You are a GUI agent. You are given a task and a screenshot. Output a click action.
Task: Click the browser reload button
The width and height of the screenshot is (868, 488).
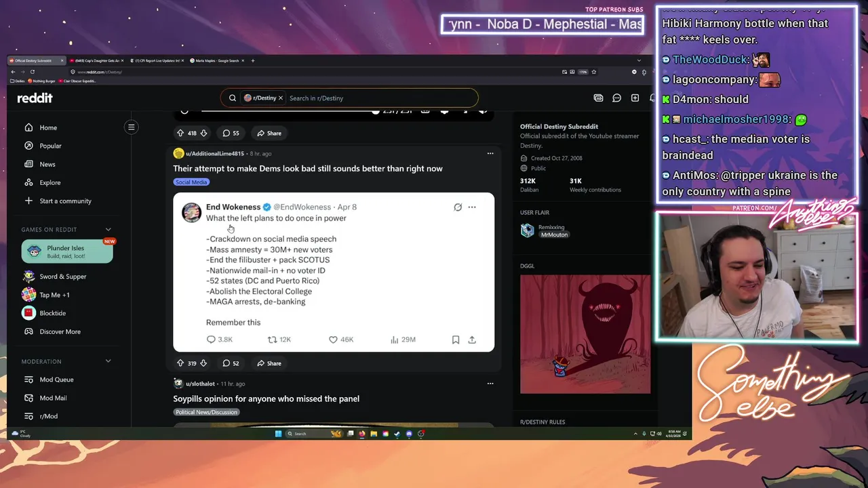32,72
